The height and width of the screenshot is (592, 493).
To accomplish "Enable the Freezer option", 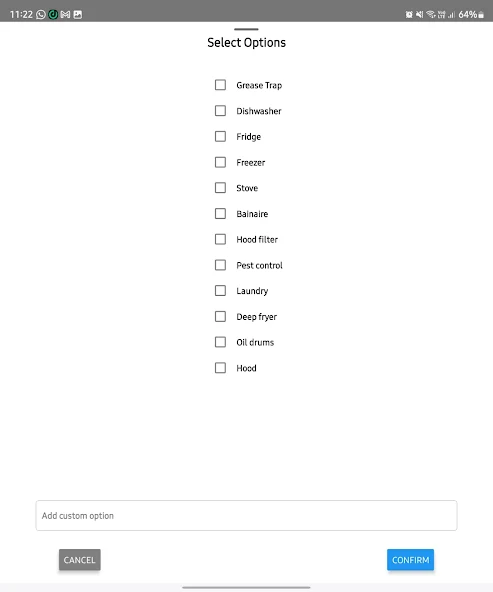I will [x=220, y=162].
